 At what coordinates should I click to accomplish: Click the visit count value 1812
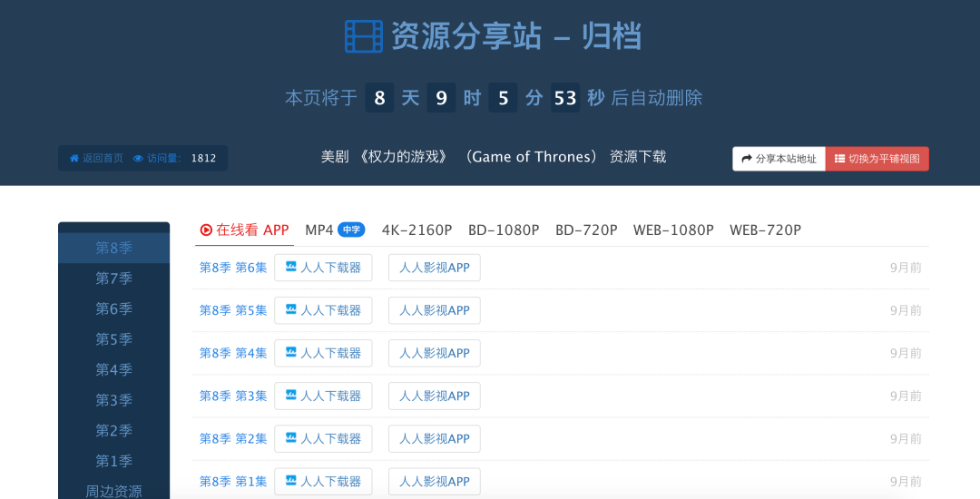(203, 158)
